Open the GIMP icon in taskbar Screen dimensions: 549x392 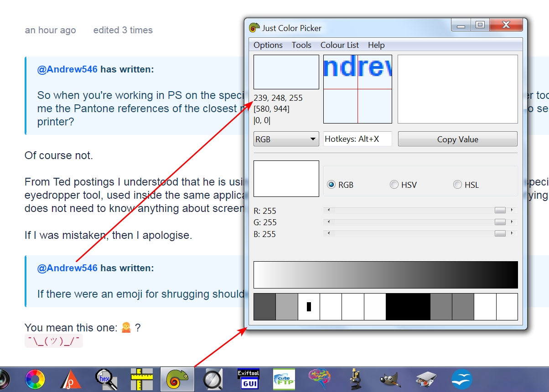[390, 379]
